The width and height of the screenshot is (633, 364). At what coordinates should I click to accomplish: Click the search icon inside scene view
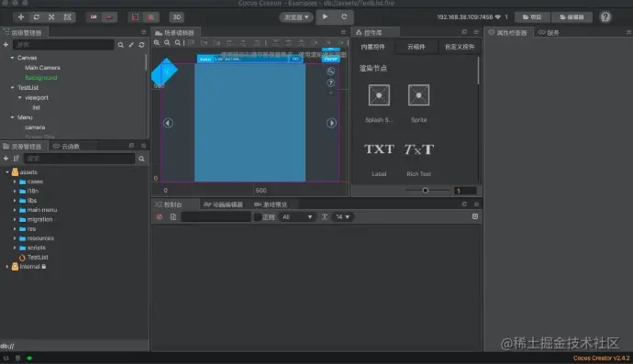[x=330, y=71]
